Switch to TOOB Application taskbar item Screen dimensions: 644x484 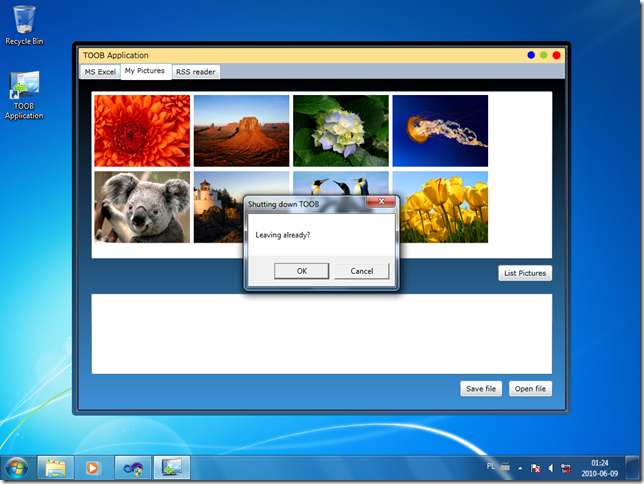(x=172, y=468)
